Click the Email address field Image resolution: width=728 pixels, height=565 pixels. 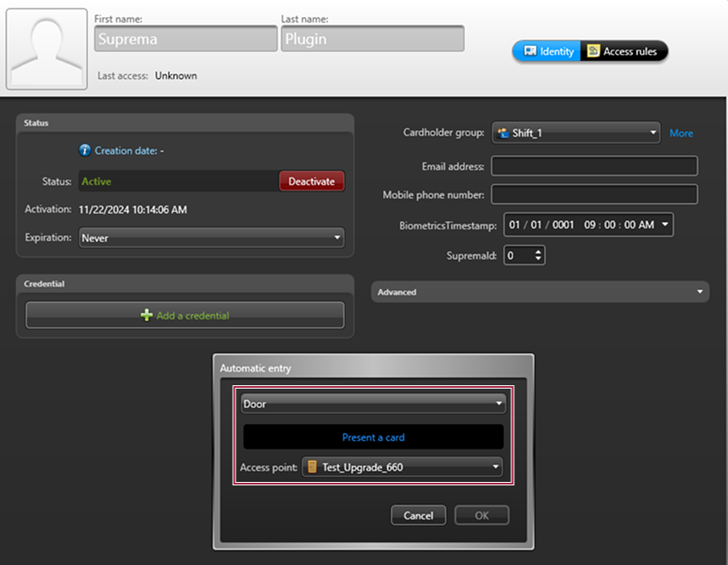[594, 166]
